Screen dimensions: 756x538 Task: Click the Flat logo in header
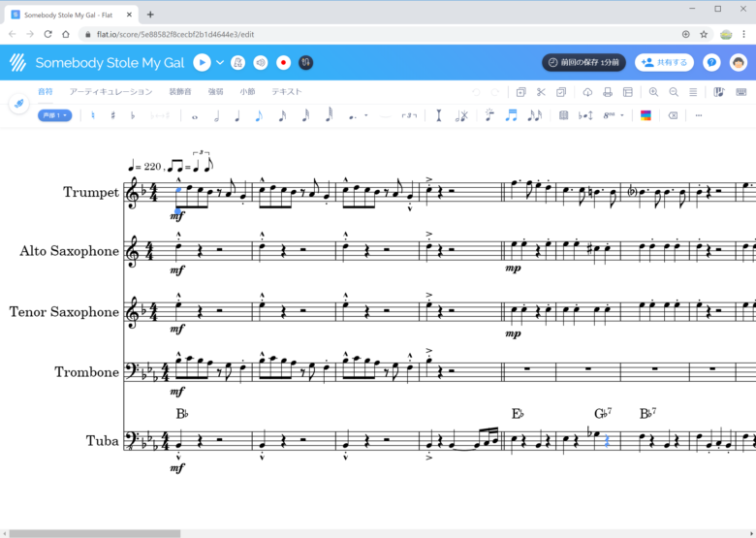pos(18,63)
